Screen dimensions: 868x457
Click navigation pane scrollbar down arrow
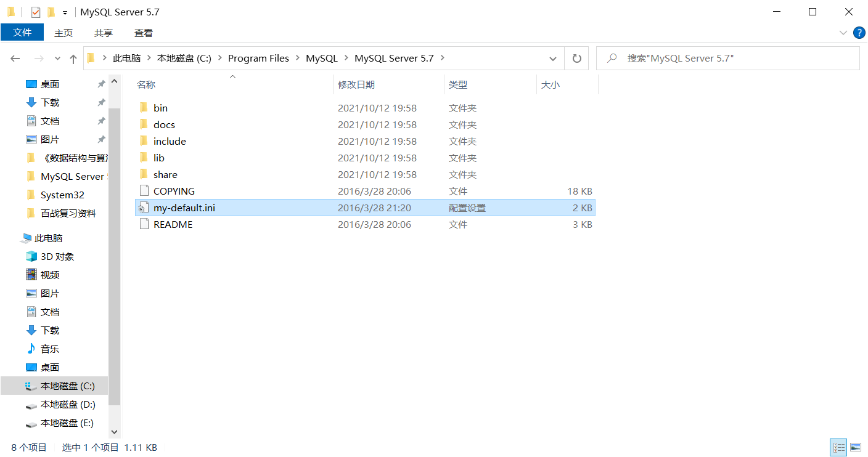114,432
